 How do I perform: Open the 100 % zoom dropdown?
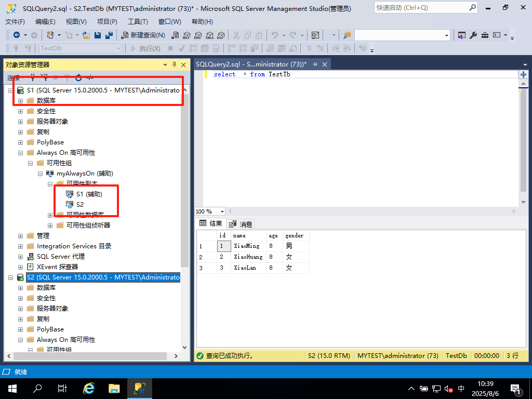point(222,211)
